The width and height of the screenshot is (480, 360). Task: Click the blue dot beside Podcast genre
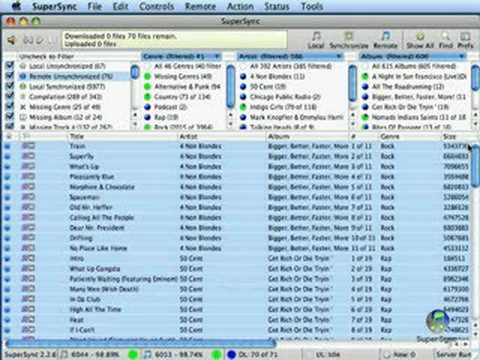tap(147, 107)
